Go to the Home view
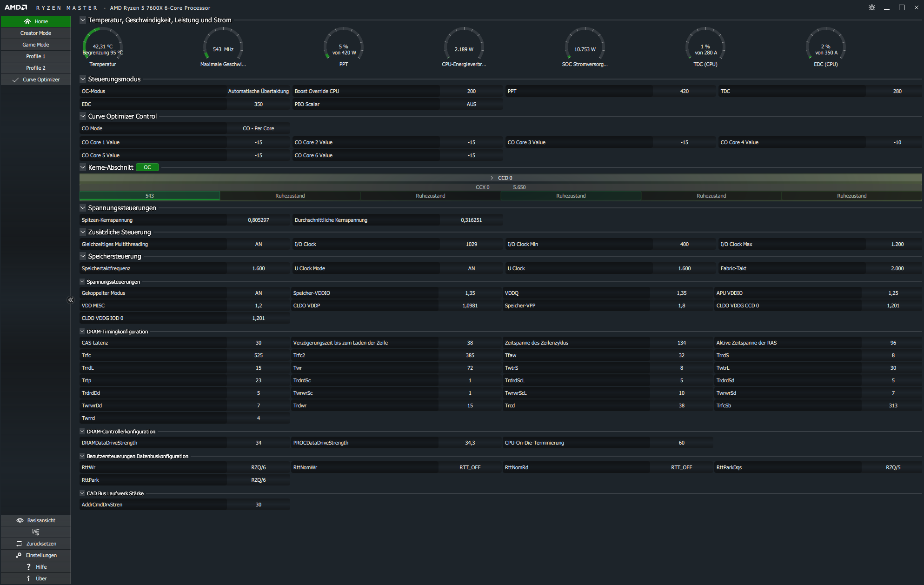The height and width of the screenshot is (585, 924). (x=36, y=21)
